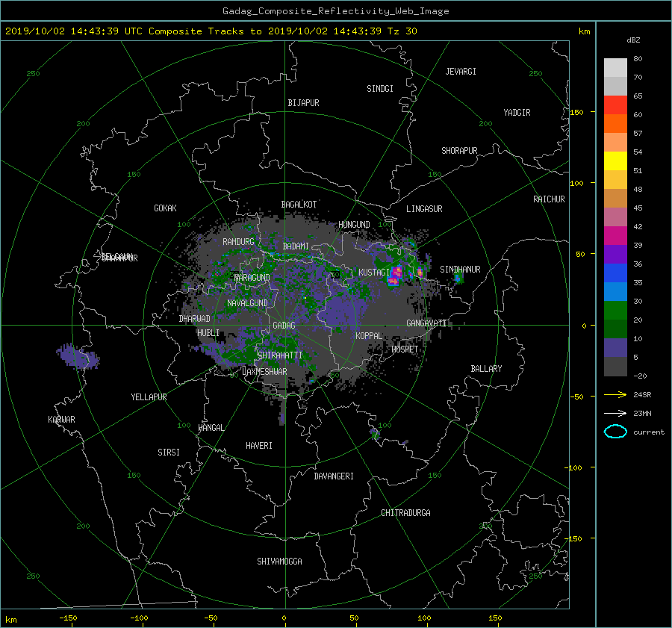Click the dBZ legend heading
This screenshot has width=672, height=628.
tap(633, 40)
